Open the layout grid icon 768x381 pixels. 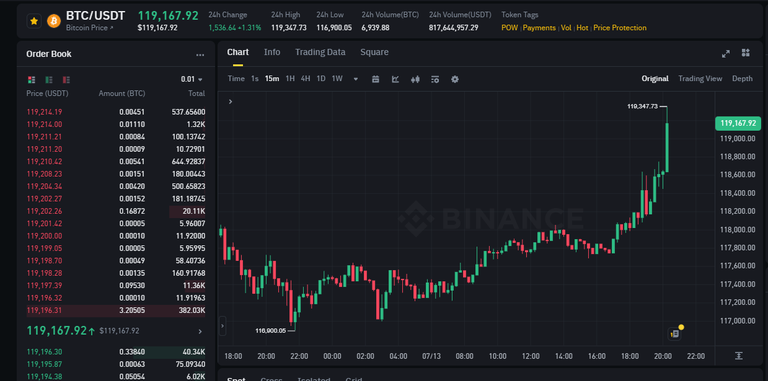point(745,53)
